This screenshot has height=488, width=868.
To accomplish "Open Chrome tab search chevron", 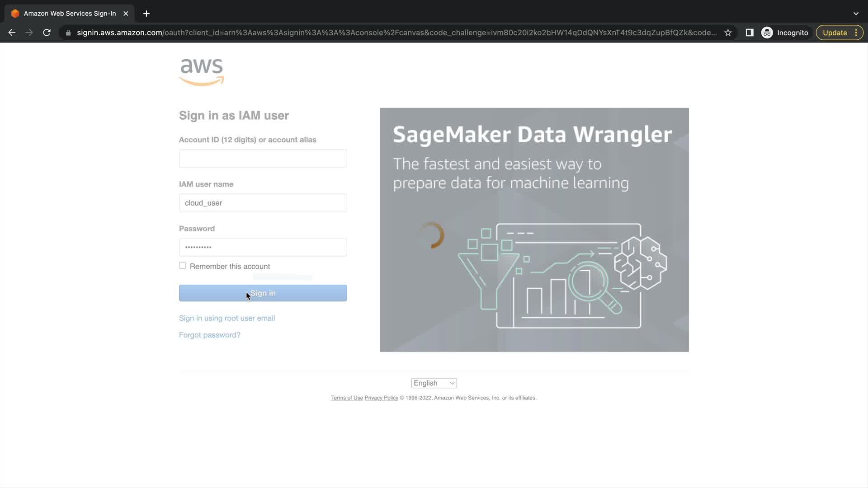I will (855, 14).
